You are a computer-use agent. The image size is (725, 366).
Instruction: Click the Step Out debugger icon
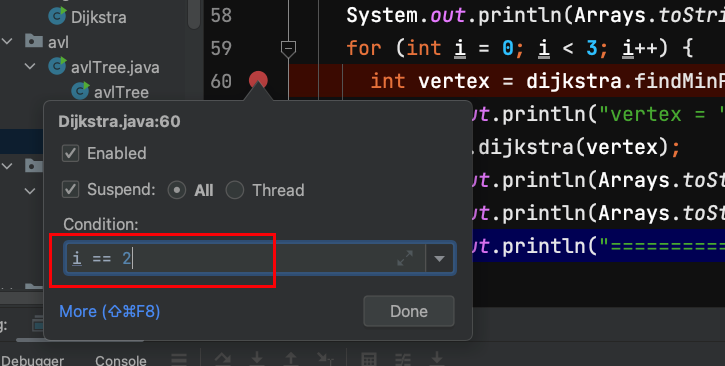tap(291, 358)
